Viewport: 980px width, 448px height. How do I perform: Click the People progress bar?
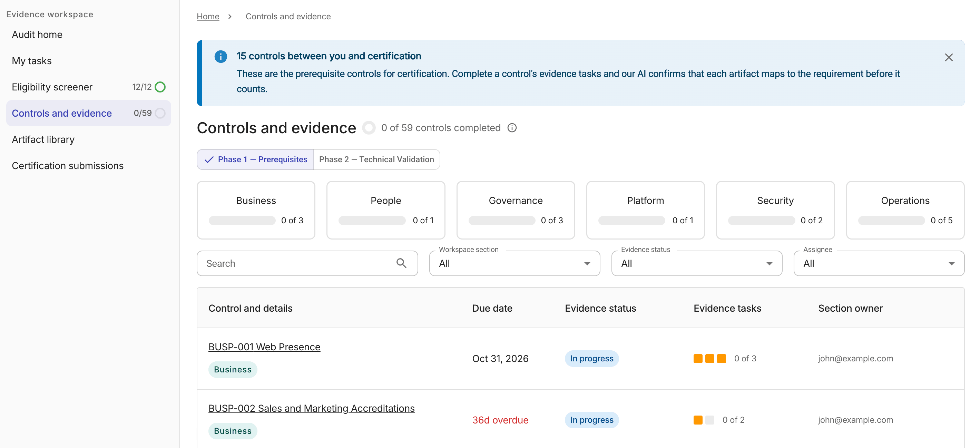(x=372, y=221)
